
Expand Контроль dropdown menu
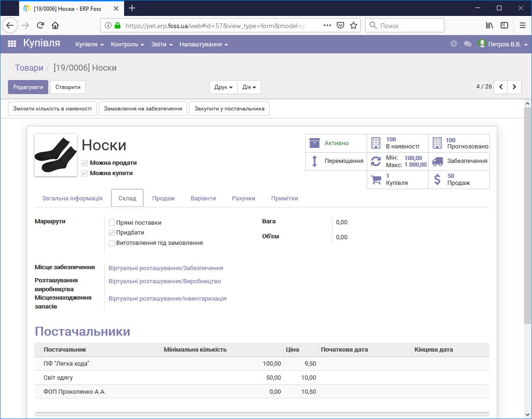coord(127,44)
